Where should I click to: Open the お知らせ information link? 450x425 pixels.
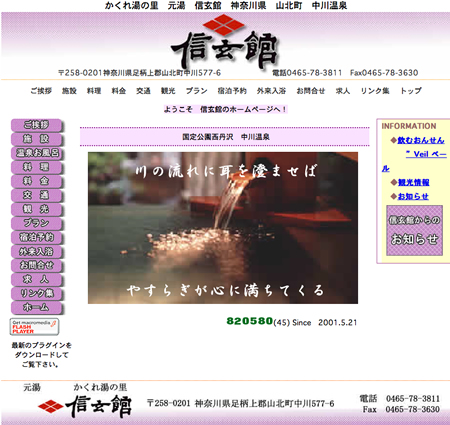click(x=413, y=196)
